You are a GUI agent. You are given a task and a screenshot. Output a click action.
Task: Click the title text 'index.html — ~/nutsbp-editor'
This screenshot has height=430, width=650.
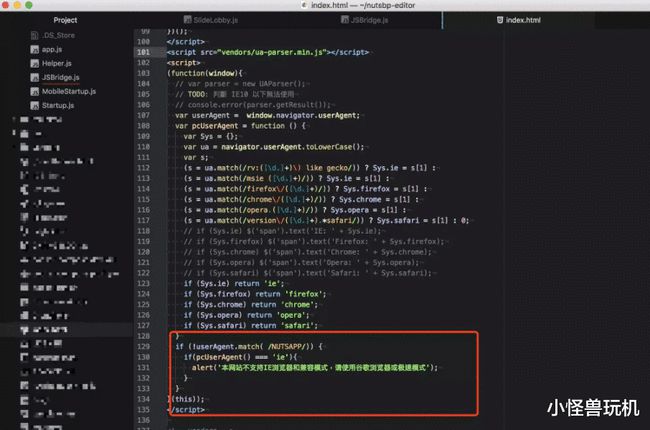coord(363,5)
